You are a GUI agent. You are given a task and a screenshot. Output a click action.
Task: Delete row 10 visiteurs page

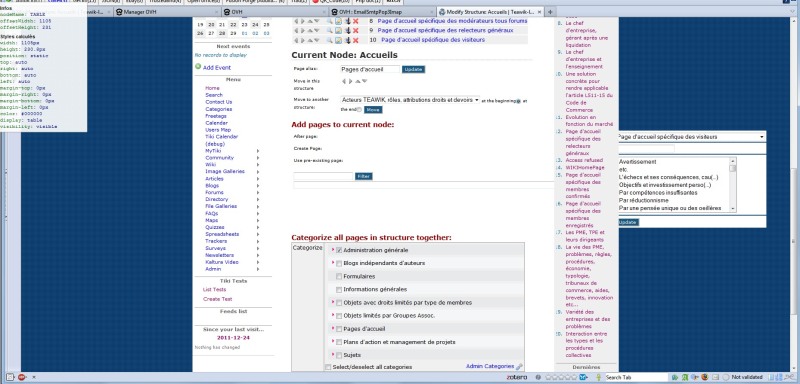click(x=356, y=40)
